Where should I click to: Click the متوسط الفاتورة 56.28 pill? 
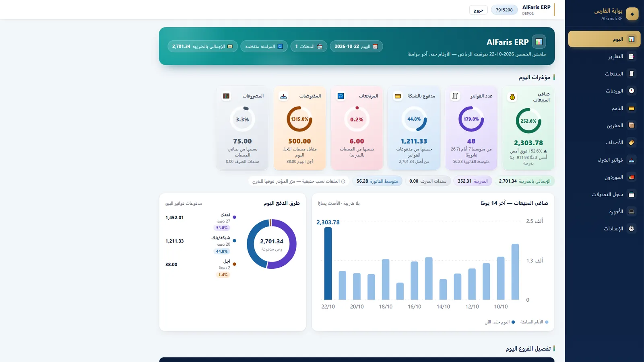[377, 181]
